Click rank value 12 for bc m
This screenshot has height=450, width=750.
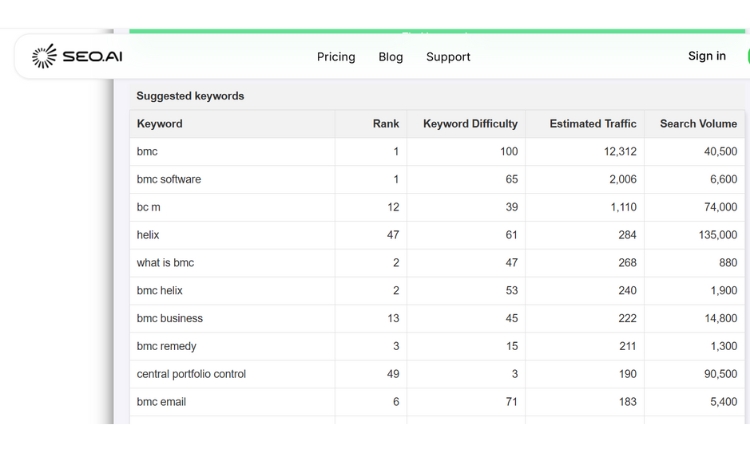coord(393,207)
